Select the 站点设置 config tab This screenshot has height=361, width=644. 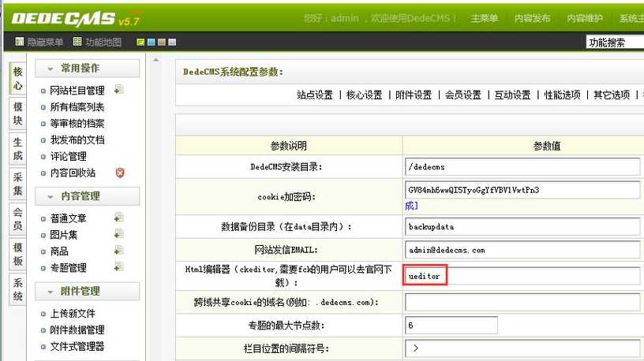coord(315,95)
